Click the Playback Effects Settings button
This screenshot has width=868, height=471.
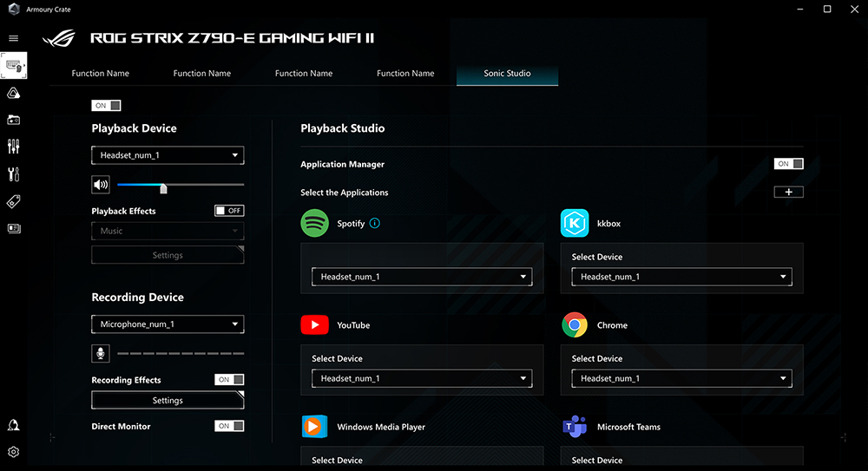(168, 255)
